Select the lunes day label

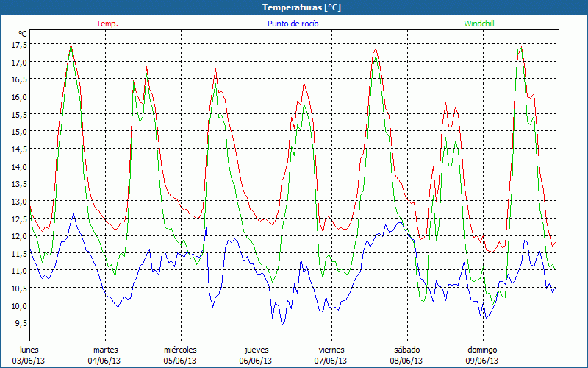click(x=29, y=350)
